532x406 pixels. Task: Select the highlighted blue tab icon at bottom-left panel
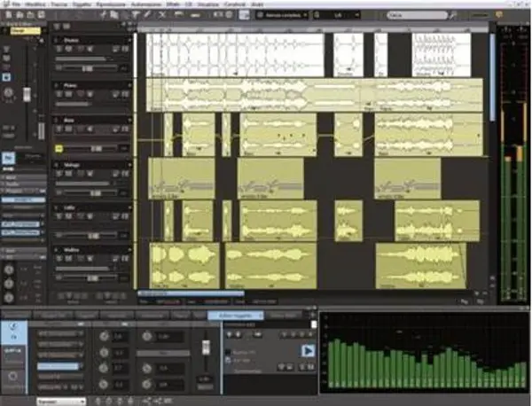click(13, 331)
